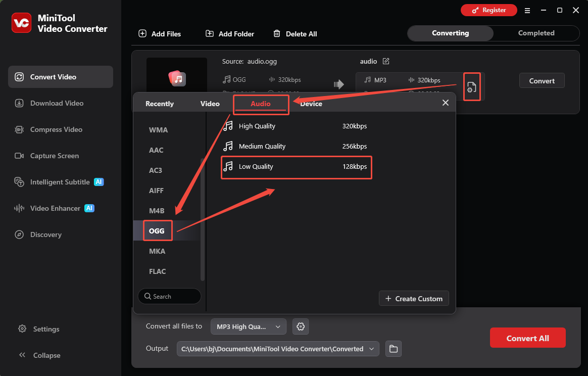Select the Video tab in format popup
This screenshot has width=588, height=376.
tap(210, 104)
